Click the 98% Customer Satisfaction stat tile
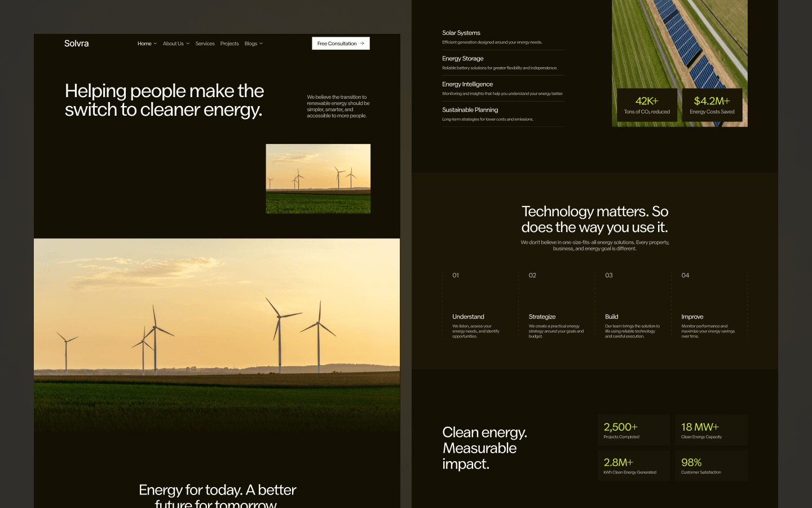The width and height of the screenshot is (812, 508). (711, 466)
